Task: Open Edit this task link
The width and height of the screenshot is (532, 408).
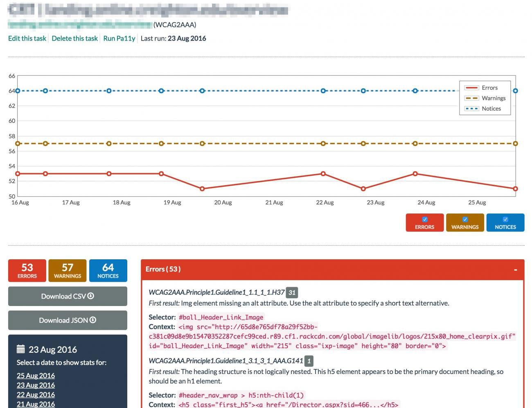Action: tap(27, 39)
